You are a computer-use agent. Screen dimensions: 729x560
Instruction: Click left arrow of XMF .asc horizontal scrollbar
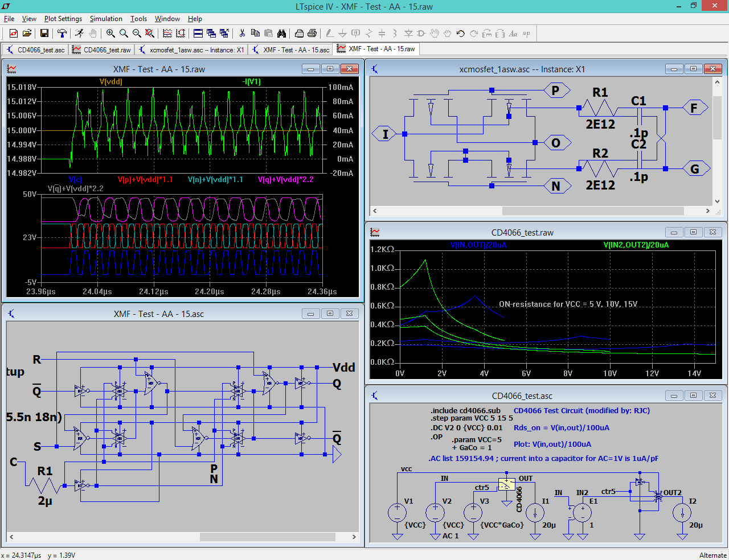point(11,537)
